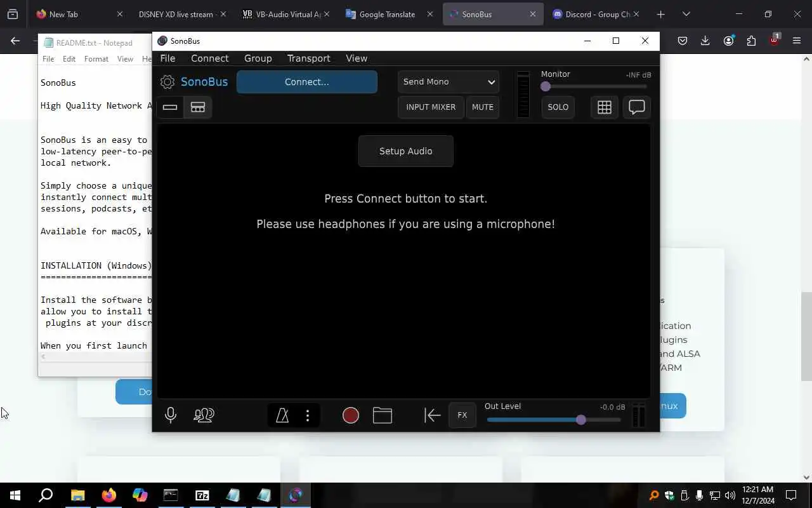Click the SonoBus title text logo
812x508 pixels.
click(204, 82)
